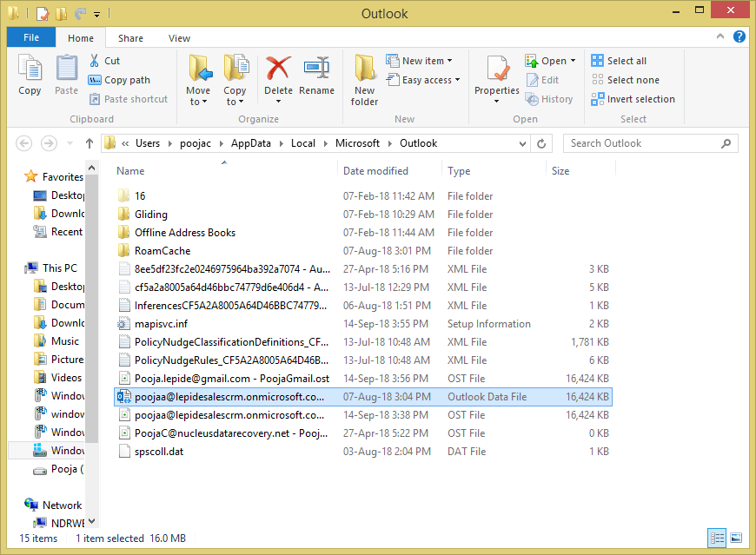Open the Help question mark icon

pos(739,36)
